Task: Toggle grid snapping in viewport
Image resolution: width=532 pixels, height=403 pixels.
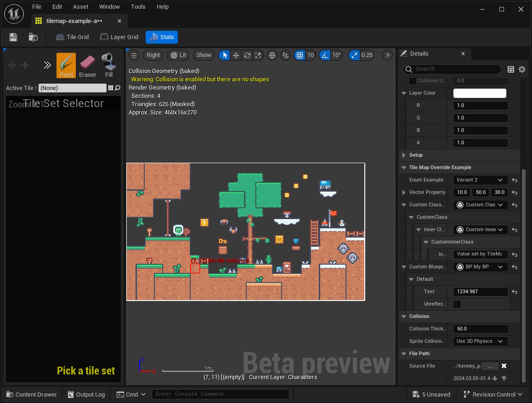Action: [300, 55]
